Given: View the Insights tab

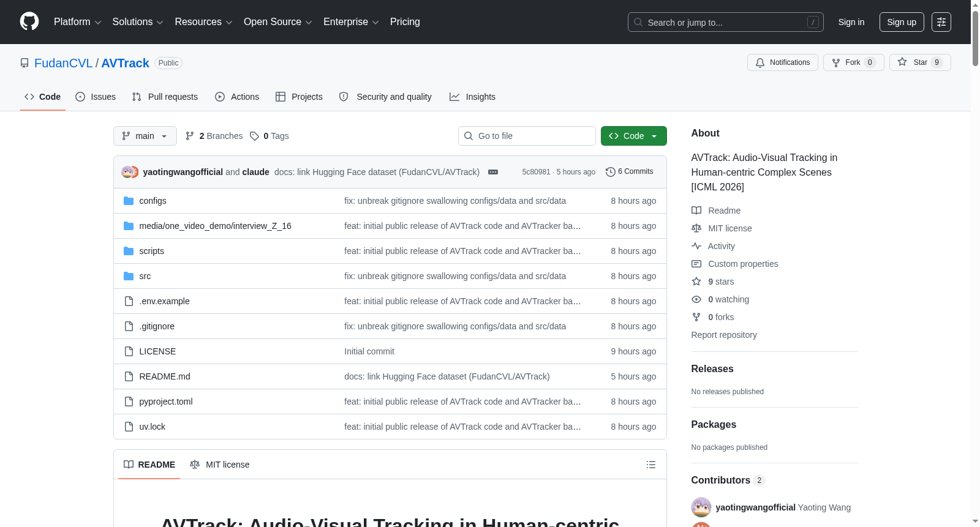Looking at the screenshot, I should 472,97.
